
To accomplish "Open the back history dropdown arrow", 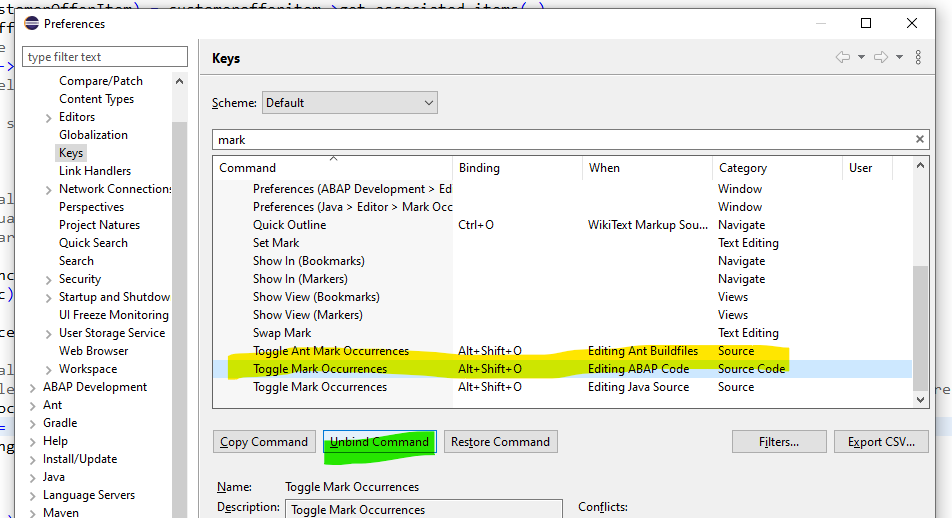I will pyautogui.click(x=861, y=57).
